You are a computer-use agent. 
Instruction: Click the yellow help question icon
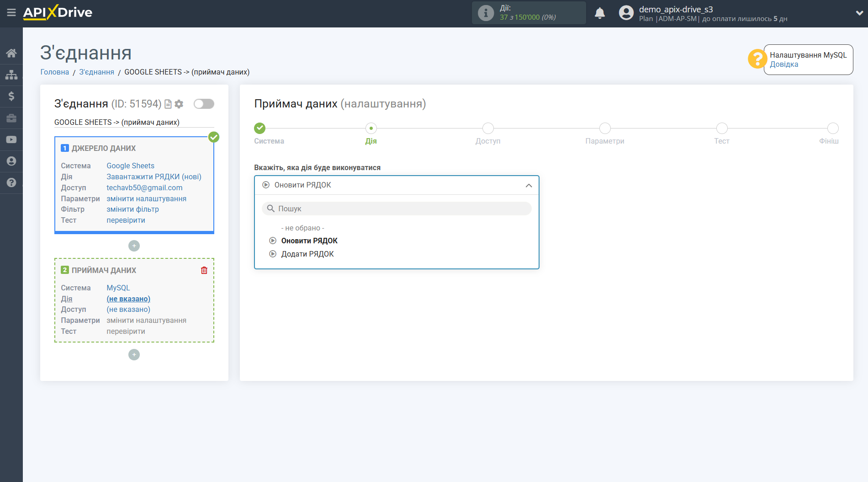pyautogui.click(x=757, y=59)
